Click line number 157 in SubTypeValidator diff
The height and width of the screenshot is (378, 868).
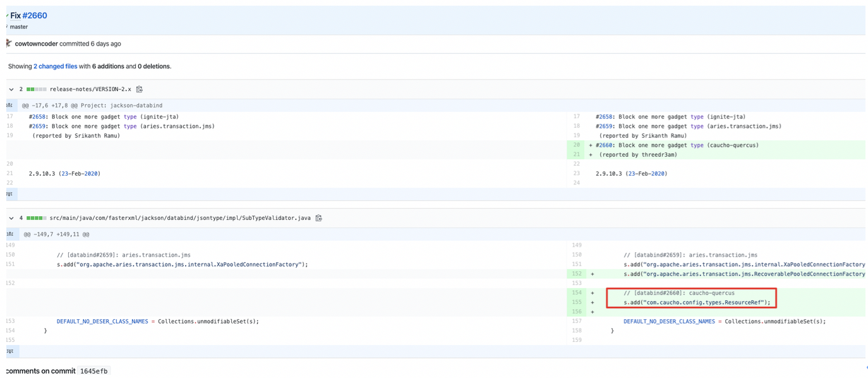tap(577, 322)
